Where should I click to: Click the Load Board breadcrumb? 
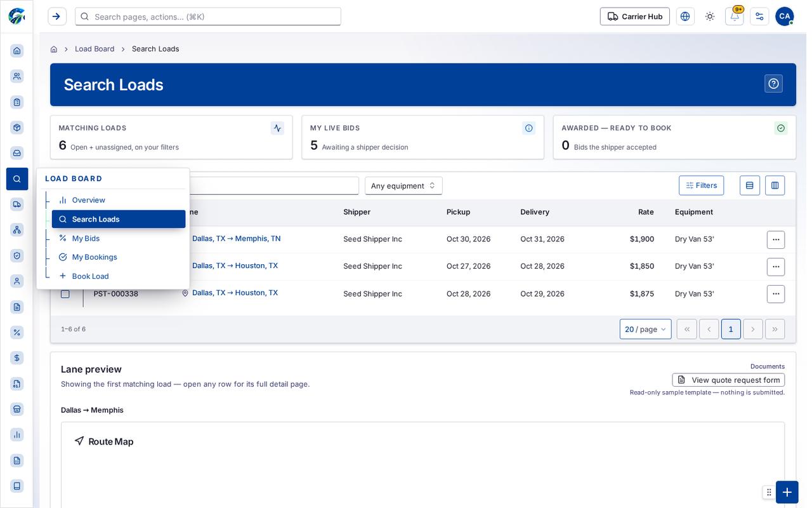tap(95, 49)
